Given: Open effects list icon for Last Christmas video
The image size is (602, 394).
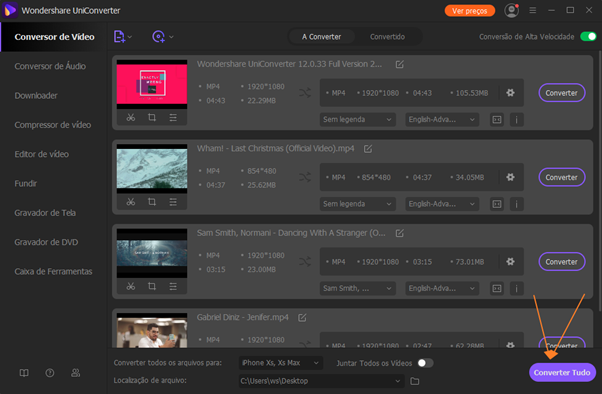Looking at the screenshot, I should (x=173, y=202).
